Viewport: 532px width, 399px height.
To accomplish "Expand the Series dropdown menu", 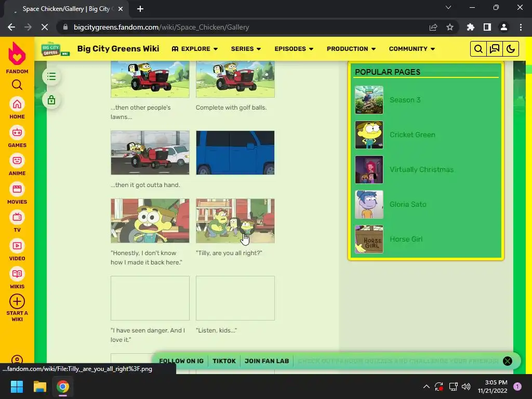I will tap(246, 49).
